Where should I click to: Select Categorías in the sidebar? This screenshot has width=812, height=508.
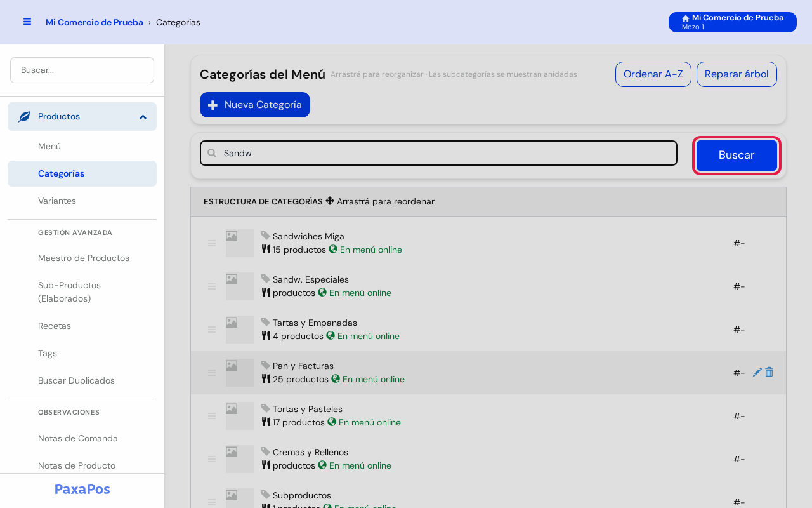(x=82, y=173)
